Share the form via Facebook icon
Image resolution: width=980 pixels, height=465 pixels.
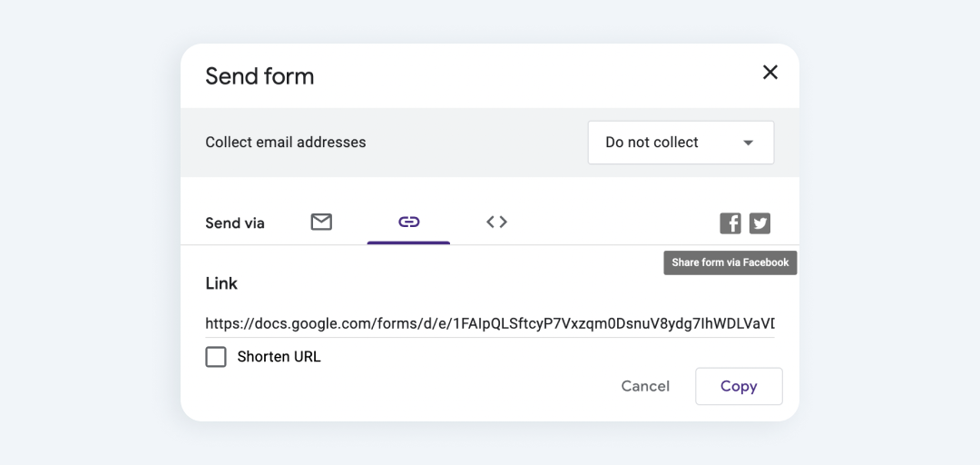click(730, 223)
